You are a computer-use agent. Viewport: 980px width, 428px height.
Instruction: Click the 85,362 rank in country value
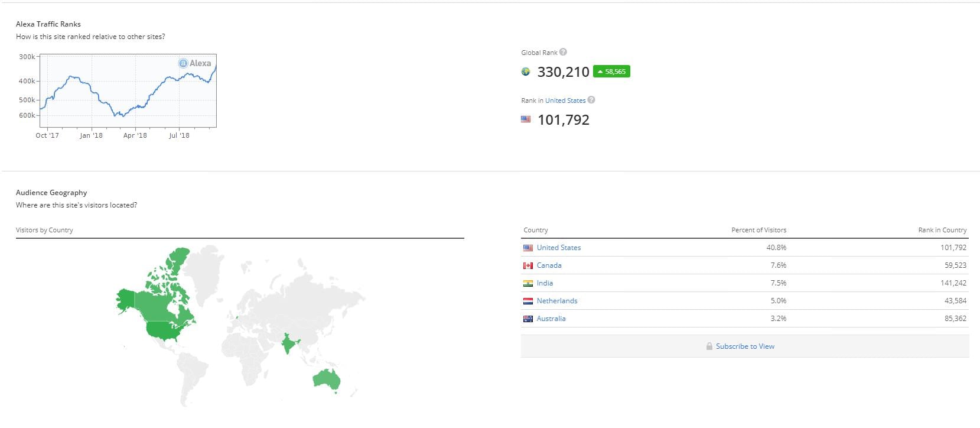(x=955, y=319)
